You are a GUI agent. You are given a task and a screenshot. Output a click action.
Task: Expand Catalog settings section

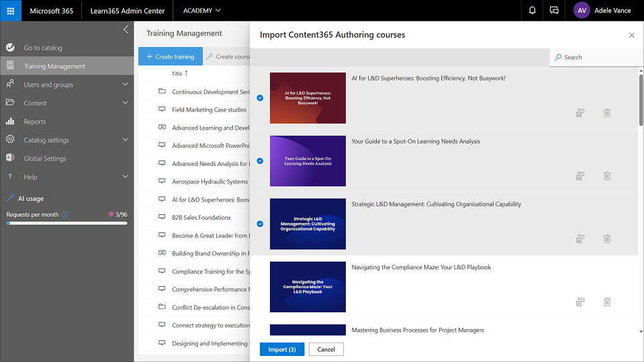tap(126, 140)
